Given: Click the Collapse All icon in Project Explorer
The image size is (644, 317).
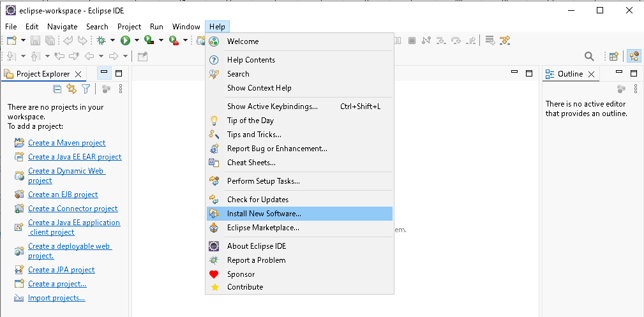Looking at the screenshot, I should click(57, 89).
